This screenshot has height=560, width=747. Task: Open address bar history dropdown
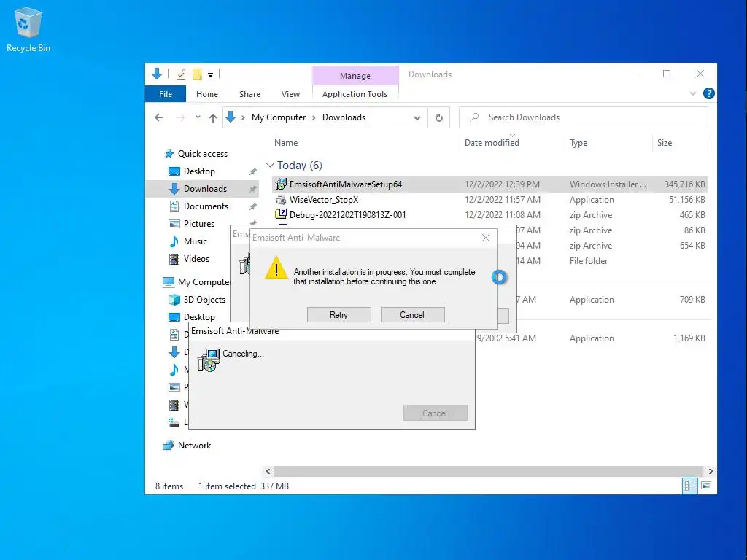(x=417, y=117)
